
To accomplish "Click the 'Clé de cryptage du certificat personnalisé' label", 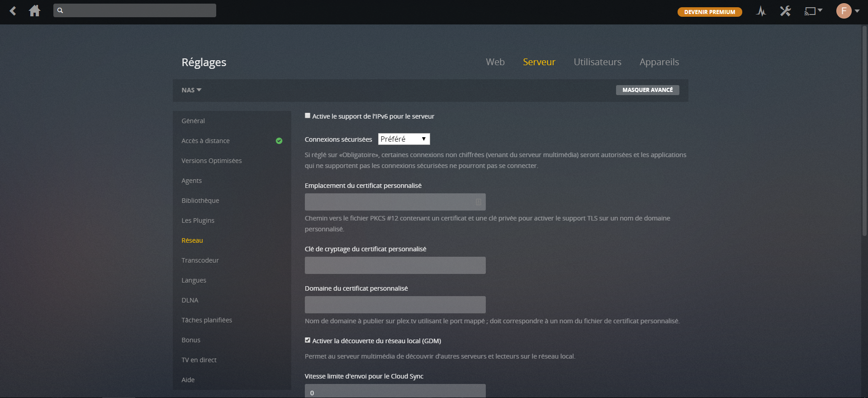I will pyautogui.click(x=365, y=249).
